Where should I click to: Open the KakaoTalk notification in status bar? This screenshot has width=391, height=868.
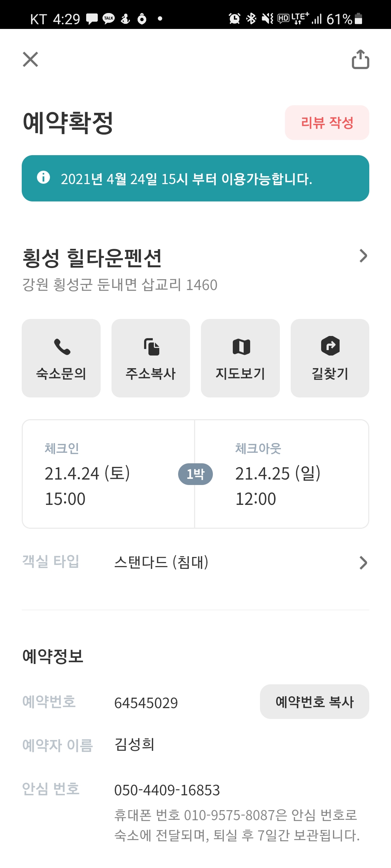(108, 18)
